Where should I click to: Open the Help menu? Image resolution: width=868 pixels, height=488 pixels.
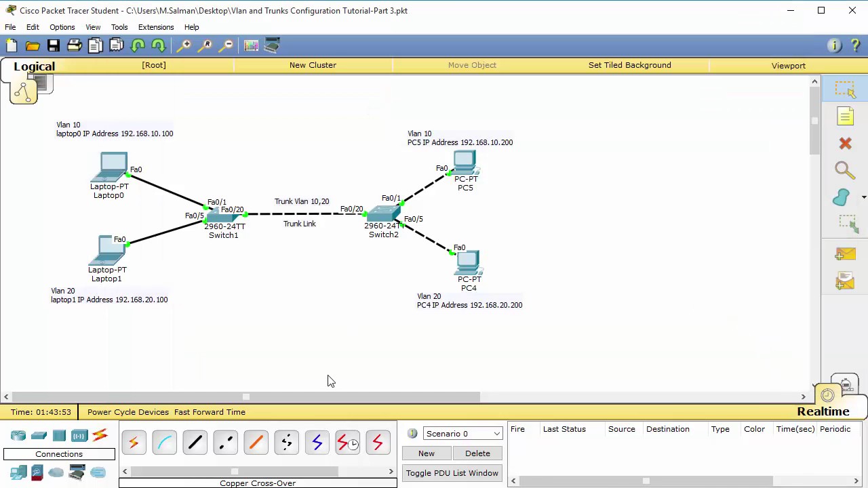(x=191, y=27)
